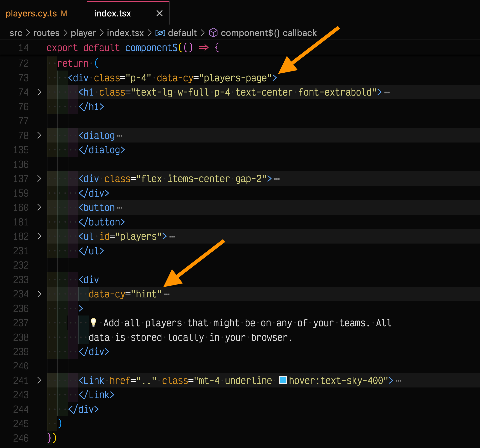Expand the flex div on line 137
This screenshot has height=448, width=480.
[x=39, y=179]
